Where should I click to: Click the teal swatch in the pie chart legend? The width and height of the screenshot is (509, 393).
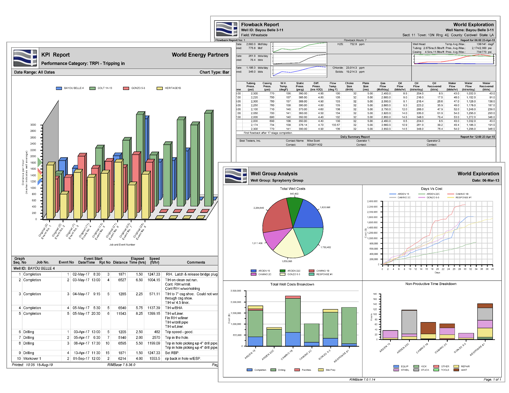tap(311, 274)
